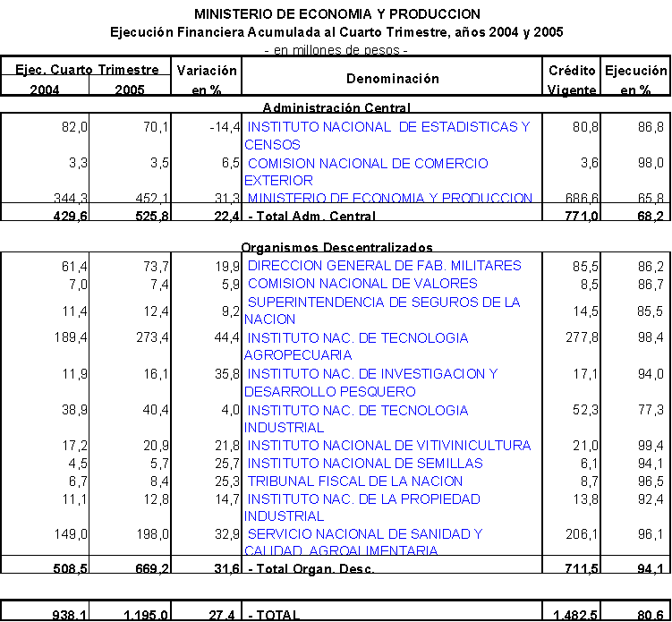This screenshot has width=672, height=622.
Task: Open MINISTERIO DE ECONOMIA Y PRODUCCION link
Action: (390, 197)
